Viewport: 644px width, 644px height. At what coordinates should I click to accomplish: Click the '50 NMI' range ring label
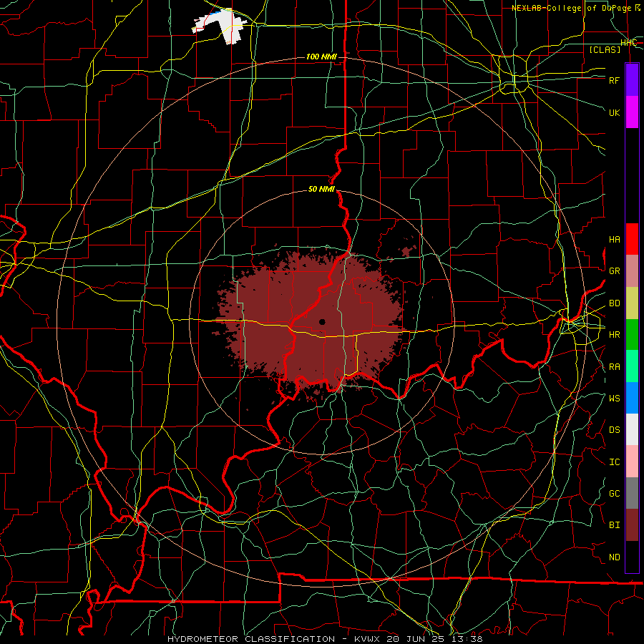coord(321,190)
